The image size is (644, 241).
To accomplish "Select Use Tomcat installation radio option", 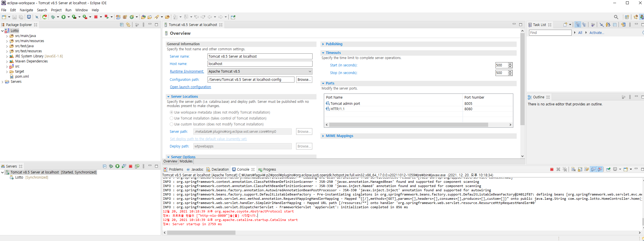I will point(171,118).
